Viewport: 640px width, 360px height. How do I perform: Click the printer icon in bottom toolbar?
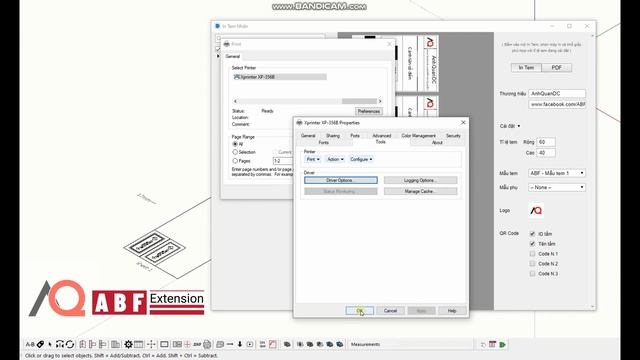(x=207, y=344)
